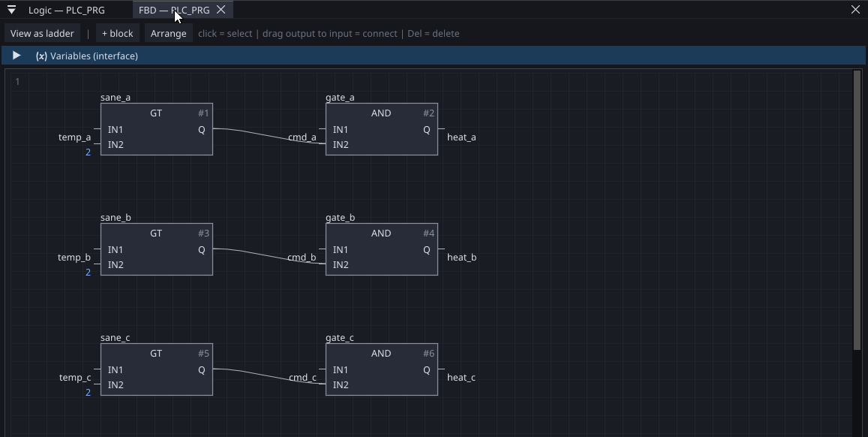Click the Q output pin of block #3

click(202, 250)
